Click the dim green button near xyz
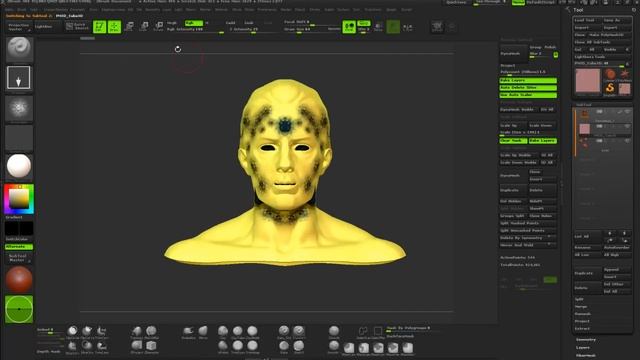The height and width of the screenshot is (360, 640). pyautogui.click(x=393, y=27)
